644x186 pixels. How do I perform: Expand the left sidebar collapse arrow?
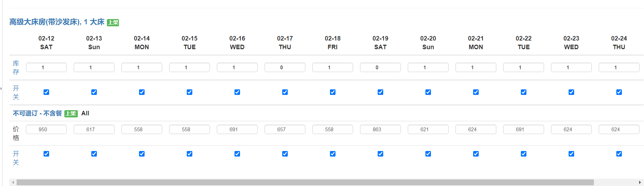pyautogui.click(x=1, y=89)
